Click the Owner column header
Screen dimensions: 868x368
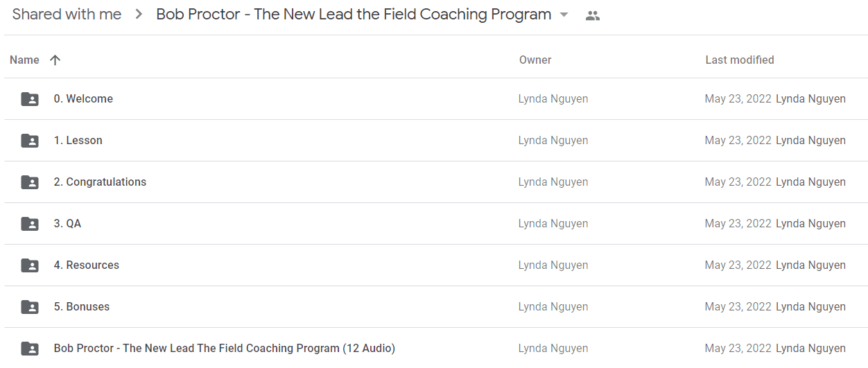coord(535,60)
